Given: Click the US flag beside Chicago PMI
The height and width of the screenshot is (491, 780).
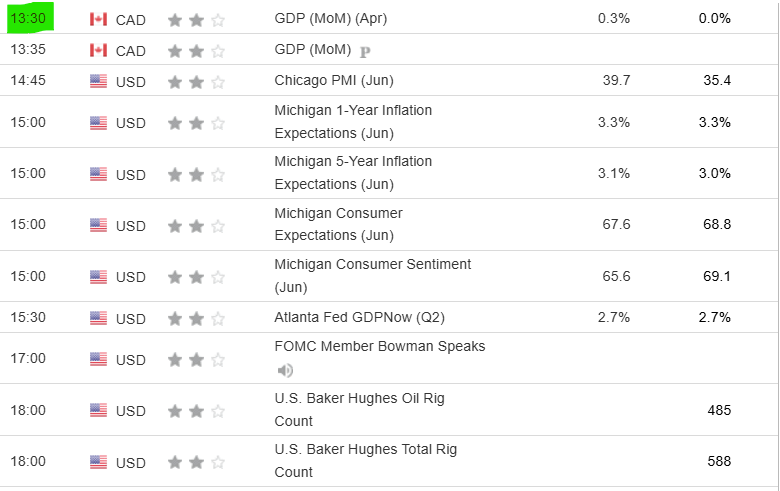Looking at the screenshot, I should point(98,81).
